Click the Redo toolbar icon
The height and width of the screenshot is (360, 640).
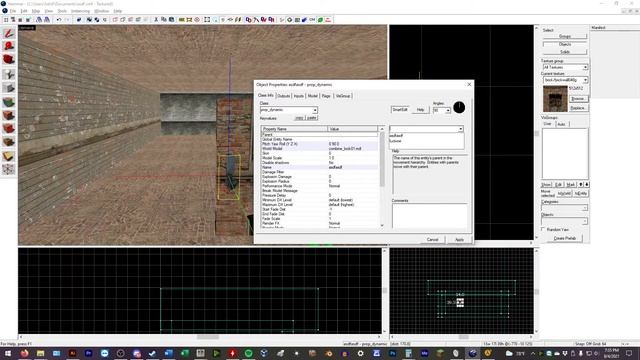(x=67, y=20)
